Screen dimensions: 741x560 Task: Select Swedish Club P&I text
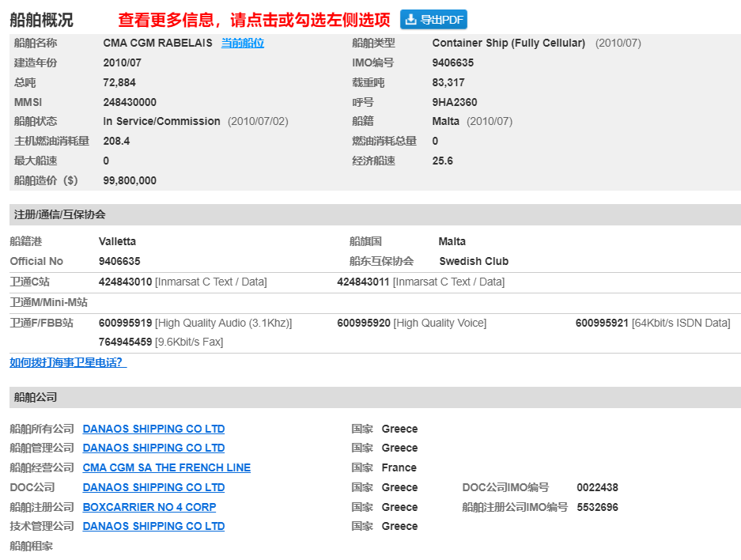[x=474, y=261]
